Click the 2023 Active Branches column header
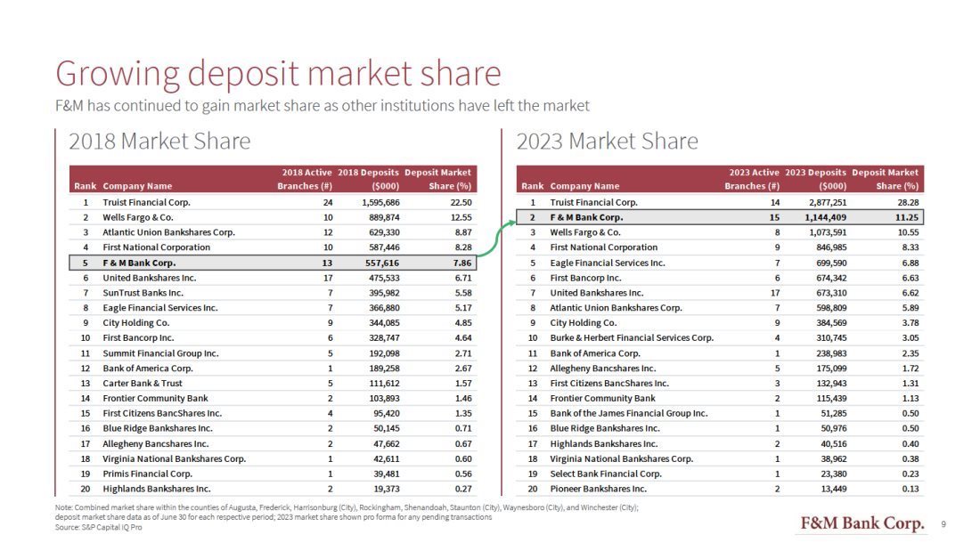This screenshot has height=551, width=980. [x=753, y=179]
